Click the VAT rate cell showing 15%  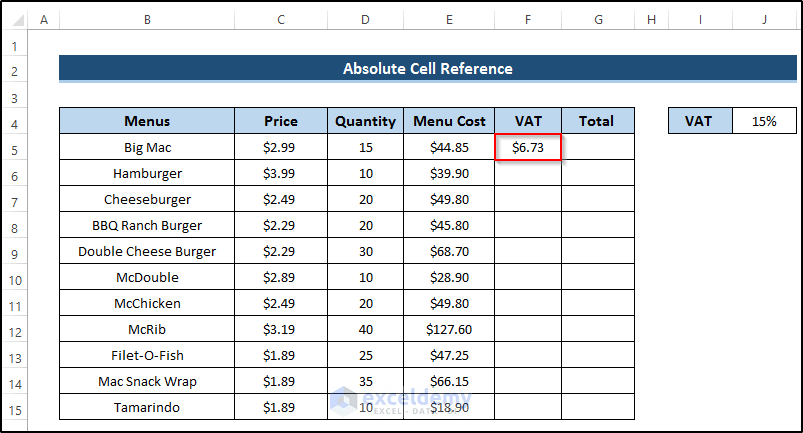(764, 121)
